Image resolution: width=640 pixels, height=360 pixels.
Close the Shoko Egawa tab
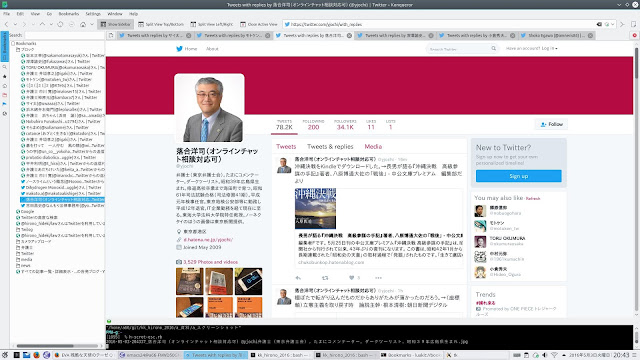click(x=590, y=36)
